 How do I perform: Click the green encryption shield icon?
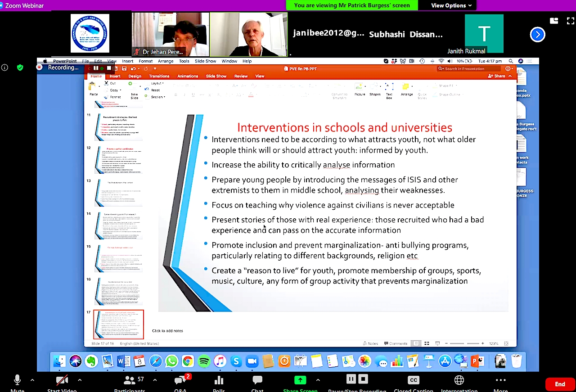[x=20, y=68]
